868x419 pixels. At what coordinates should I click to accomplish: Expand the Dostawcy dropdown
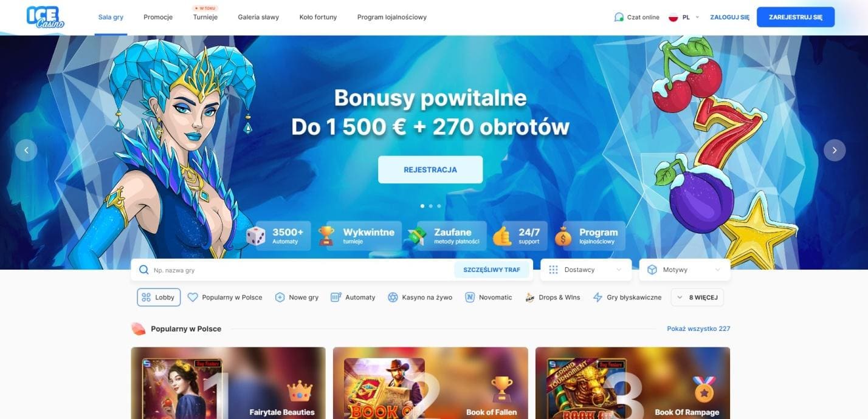(x=586, y=270)
